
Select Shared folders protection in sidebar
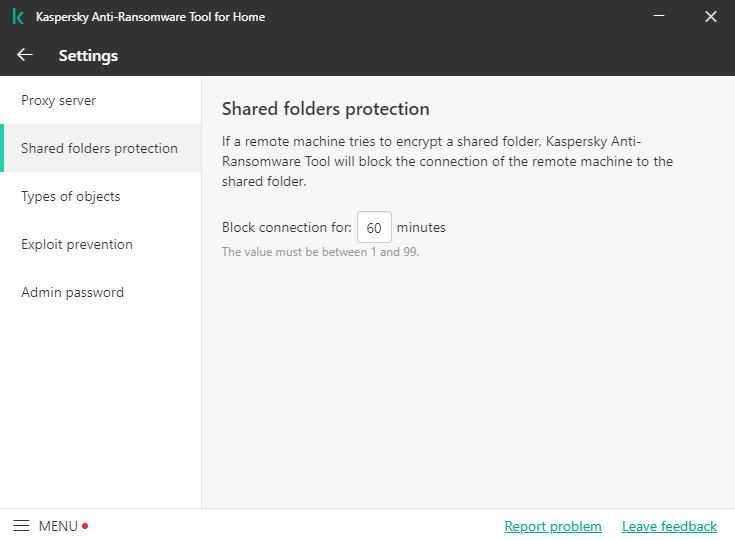pos(99,148)
